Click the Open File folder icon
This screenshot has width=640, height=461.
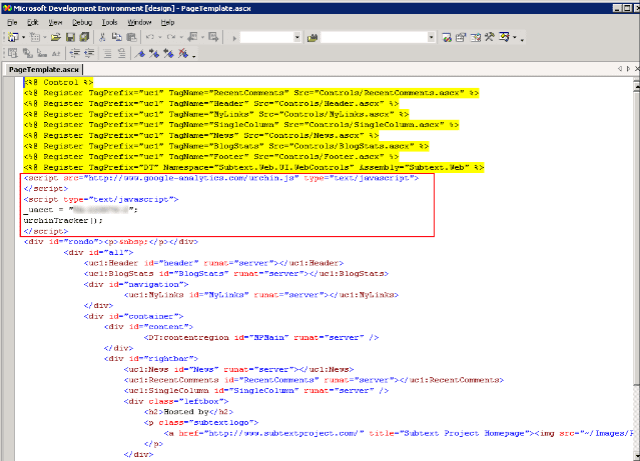pos(56,38)
